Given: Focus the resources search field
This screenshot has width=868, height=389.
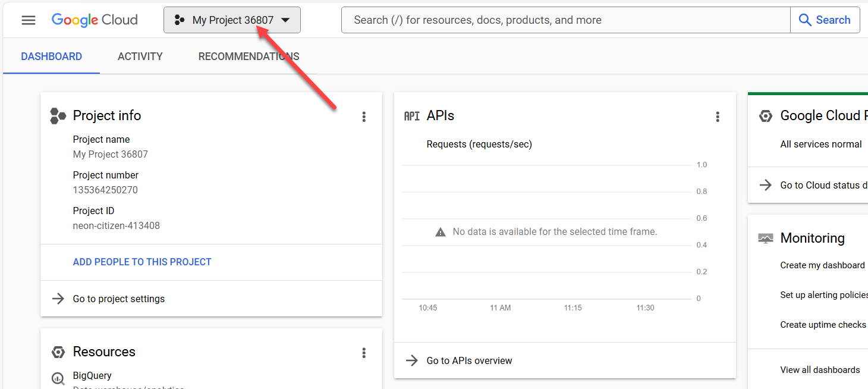Looking at the screenshot, I should (565, 20).
